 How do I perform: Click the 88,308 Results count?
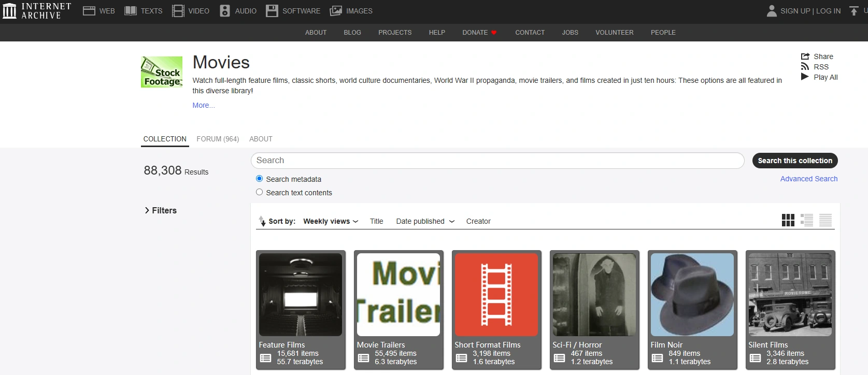click(x=176, y=170)
